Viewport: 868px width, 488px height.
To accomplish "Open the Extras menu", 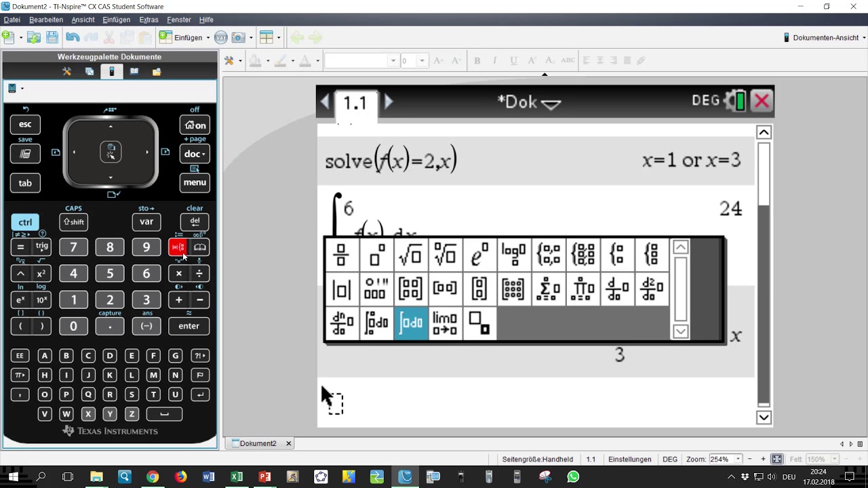I will pos(149,20).
